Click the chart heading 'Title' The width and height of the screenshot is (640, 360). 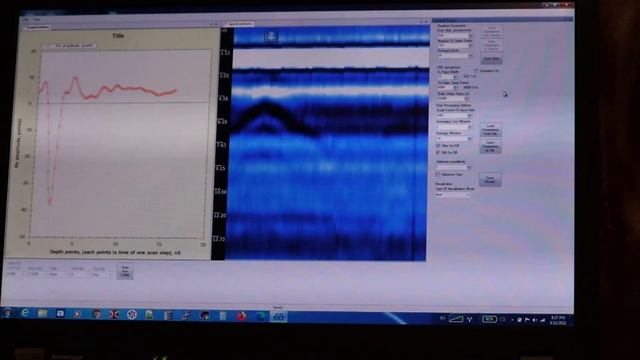(118, 36)
